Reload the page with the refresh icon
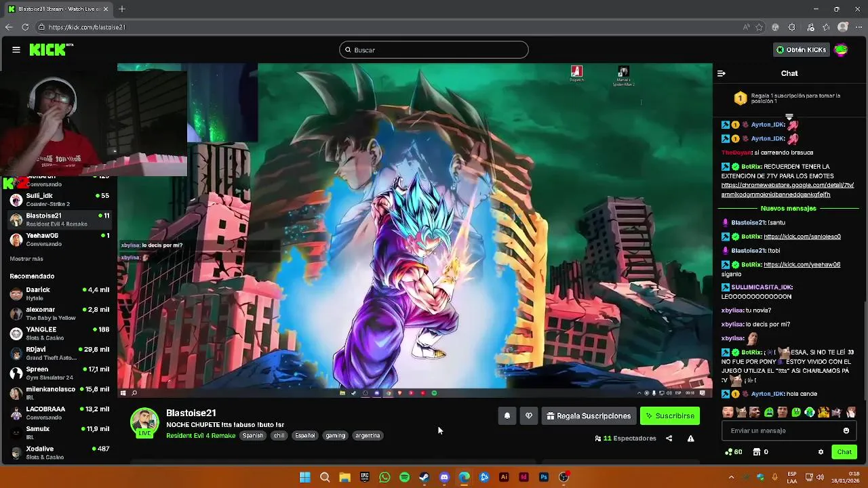This screenshot has width=868, height=488. 25,27
